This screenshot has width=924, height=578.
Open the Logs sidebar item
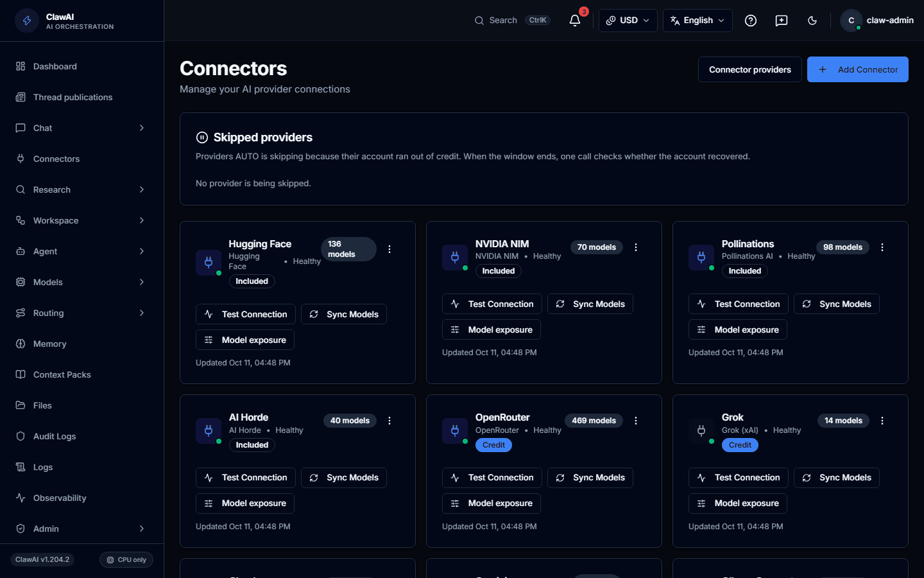point(81,467)
